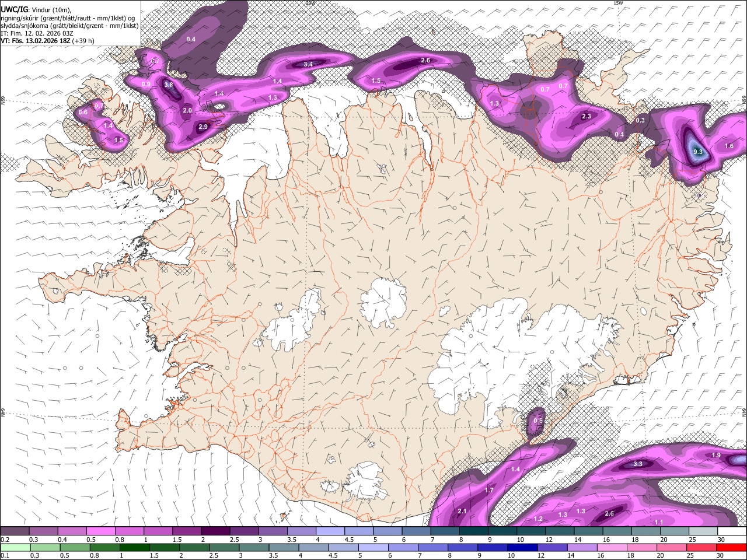Image resolution: width=747 pixels, height=560 pixels.
Task: Select the dark teal 8–9 upper legend swatch
Action: point(473,531)
